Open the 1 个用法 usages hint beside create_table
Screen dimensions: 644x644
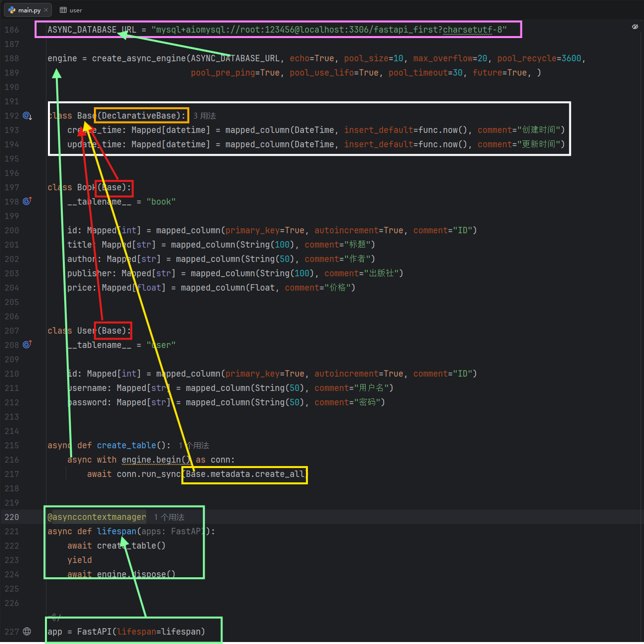[194, 445]
